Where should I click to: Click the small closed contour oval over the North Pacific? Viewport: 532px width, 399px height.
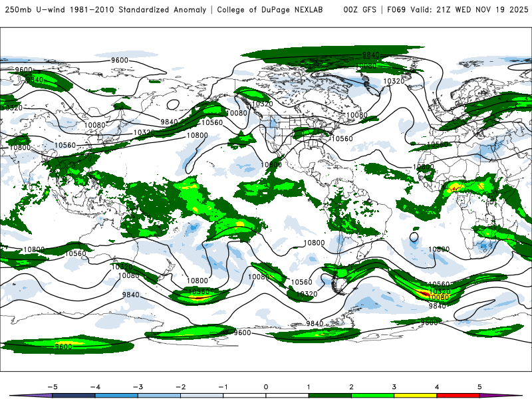174,104
